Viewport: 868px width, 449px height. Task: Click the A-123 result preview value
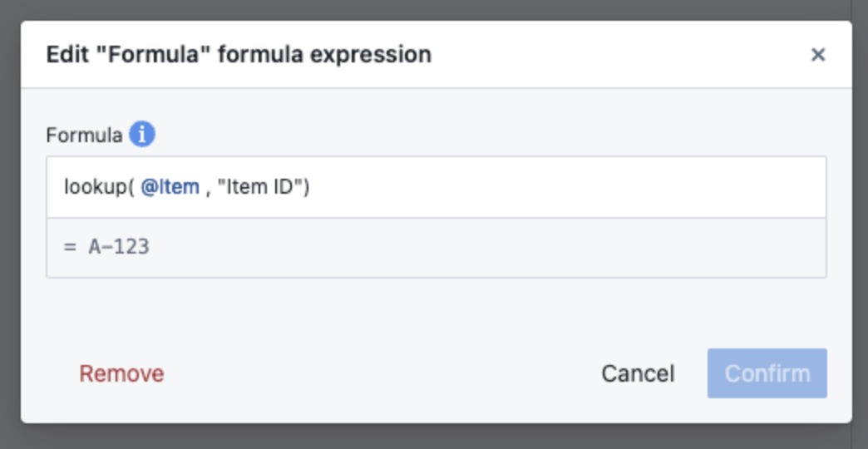[119, 247]
